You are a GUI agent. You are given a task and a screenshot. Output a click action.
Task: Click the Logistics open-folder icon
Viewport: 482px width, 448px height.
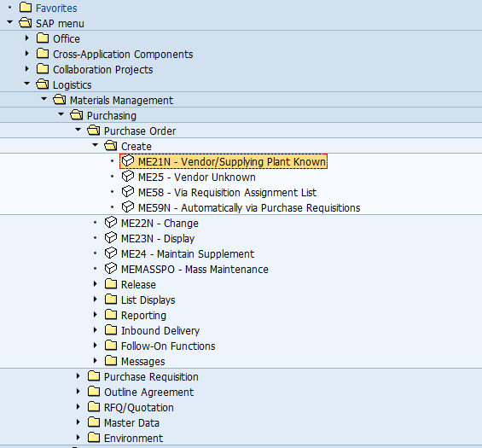click(x=43, y=84)
